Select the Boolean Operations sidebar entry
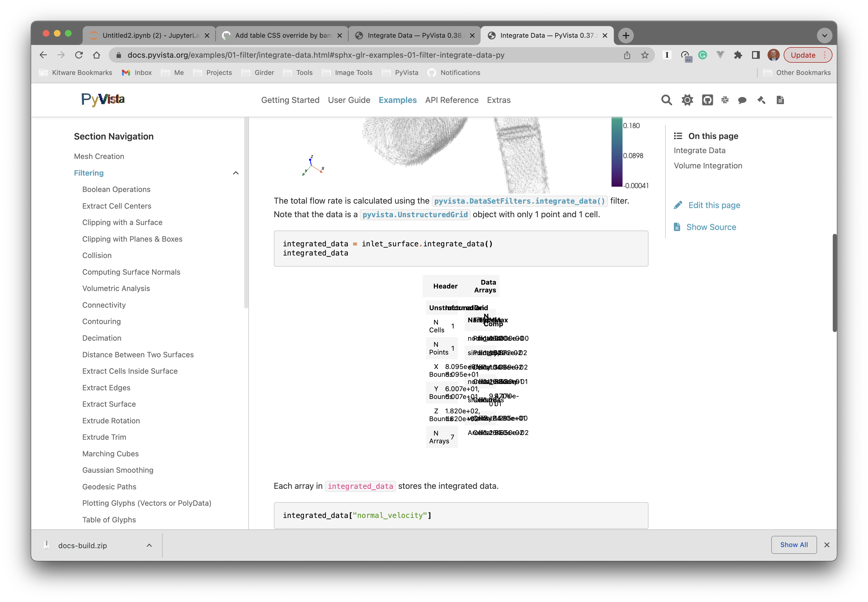Screen dimensions: 868x602 tap(116, 189)
